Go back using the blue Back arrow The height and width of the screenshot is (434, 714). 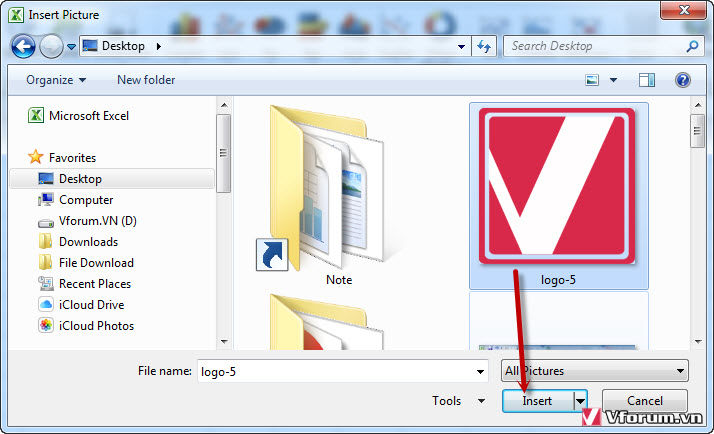pos(23,46)
